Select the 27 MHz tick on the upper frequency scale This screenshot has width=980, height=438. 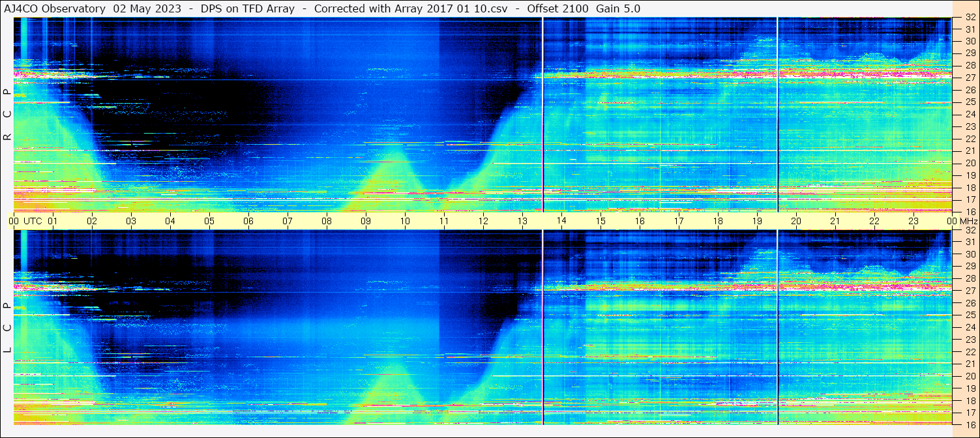tap(969, 78)
